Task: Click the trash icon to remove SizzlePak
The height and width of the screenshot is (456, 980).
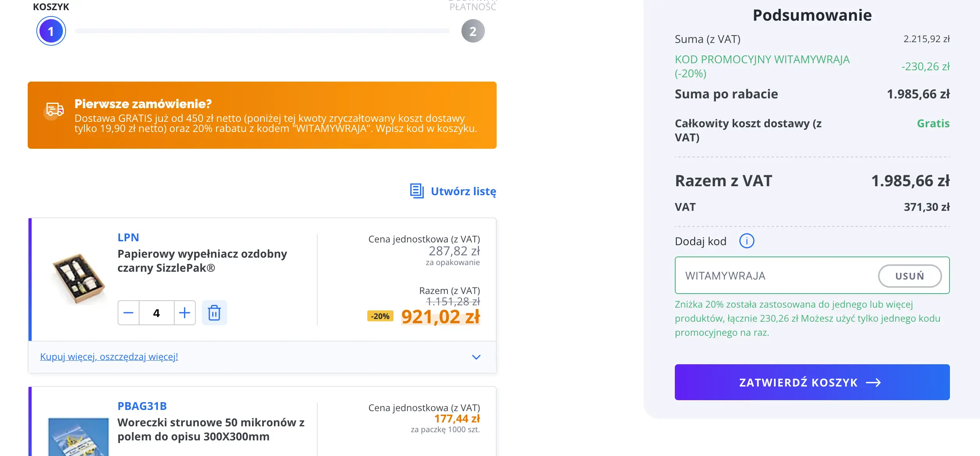Action: (x=214, y=313)
